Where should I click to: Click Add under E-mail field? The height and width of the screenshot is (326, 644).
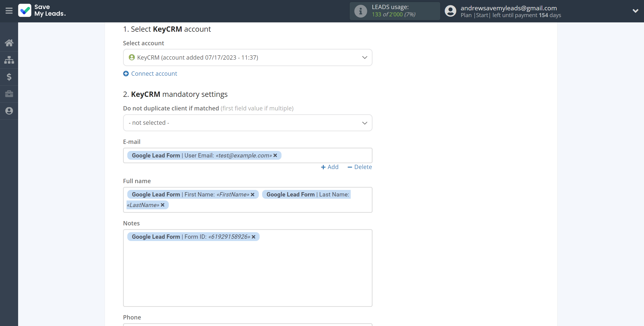pos(330,167)
